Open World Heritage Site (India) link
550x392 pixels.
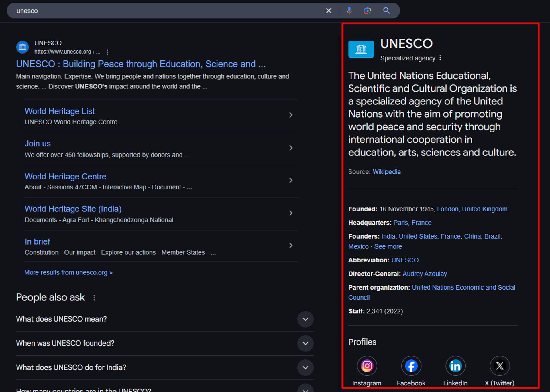[73, 209]
